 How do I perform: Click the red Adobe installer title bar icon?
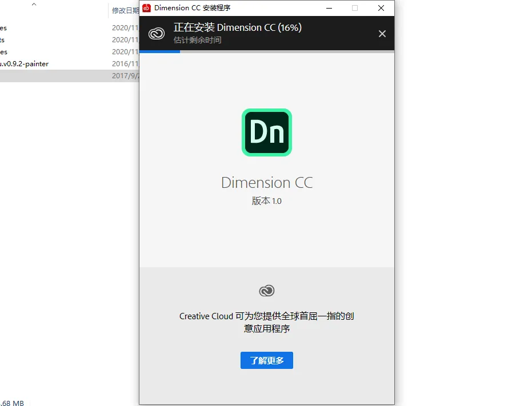(x=146, y=8)
